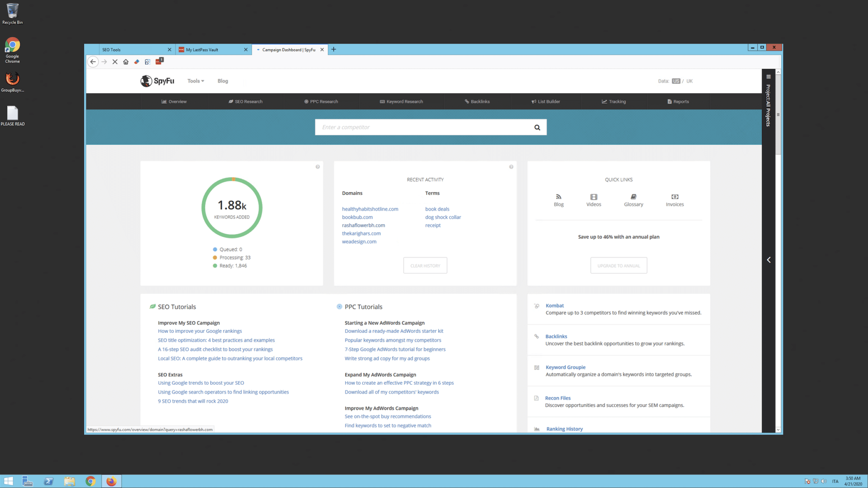This screenshot has height=488, width=868.
Task: Click CLEAR HISTORY button
Action: 425,266
